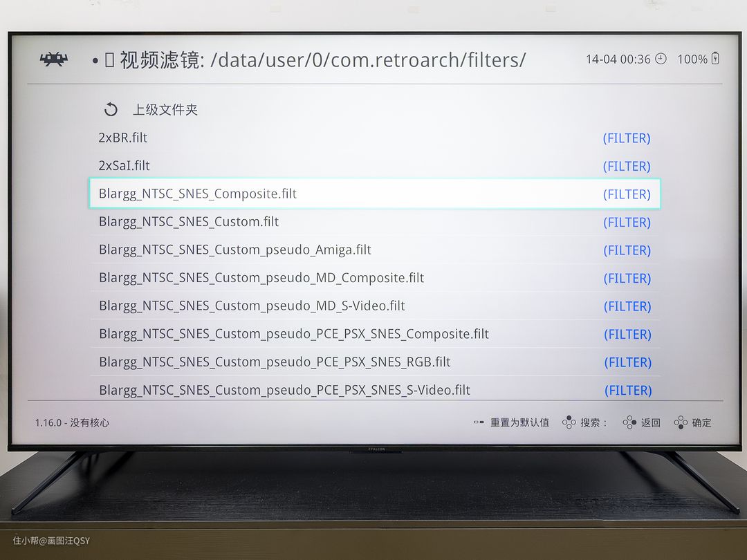Click the battery charging icon
The width and height of the screenshot is (747, 560).
coord(715,59)
